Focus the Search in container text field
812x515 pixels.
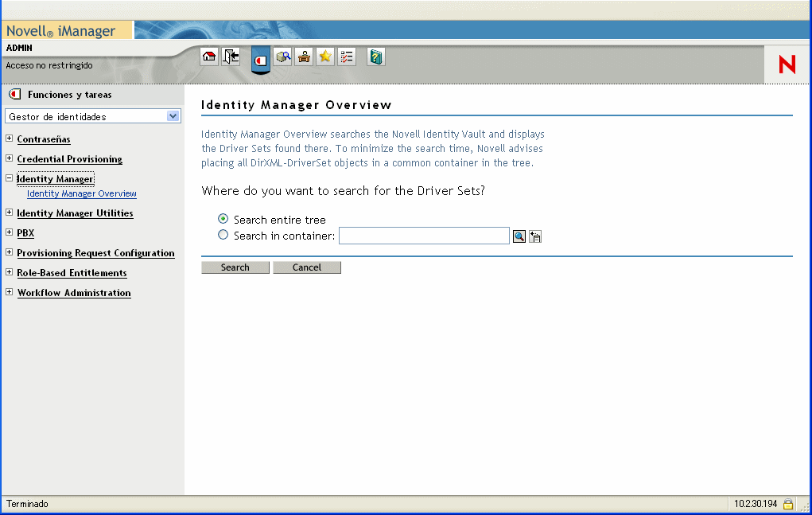tap(424, 236)
